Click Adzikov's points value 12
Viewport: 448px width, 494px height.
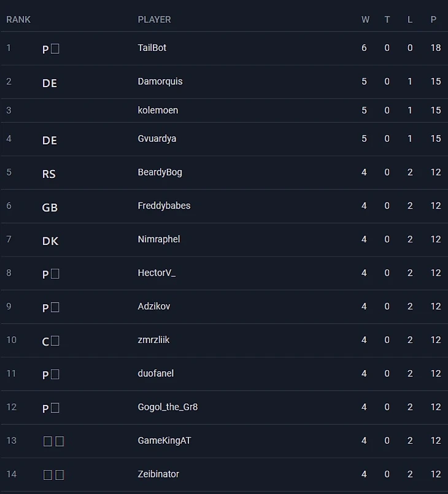coord(436,306)
